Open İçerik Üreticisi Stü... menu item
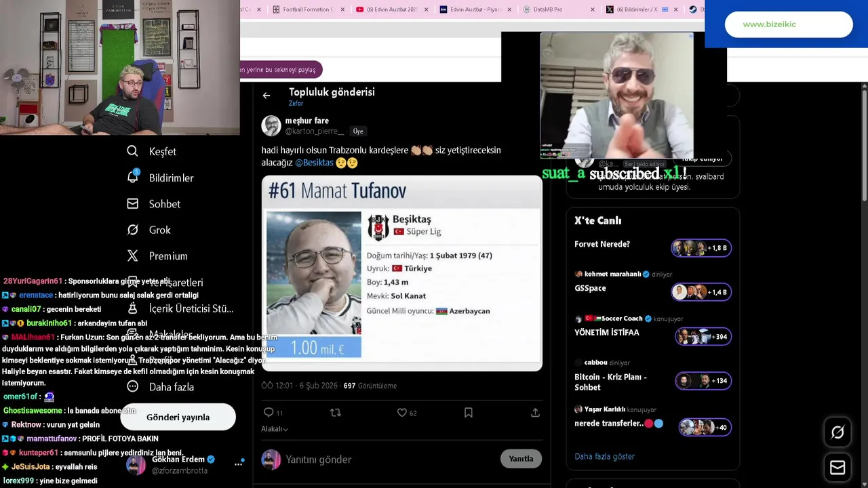 point(191,308)
